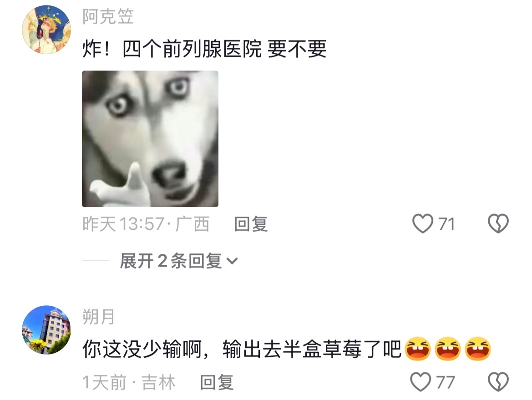Image resolution: width=532 pixels, height=400 pixels.
Task: Open 阿克笠's profile avatar
Action: (x=46, y=30)
